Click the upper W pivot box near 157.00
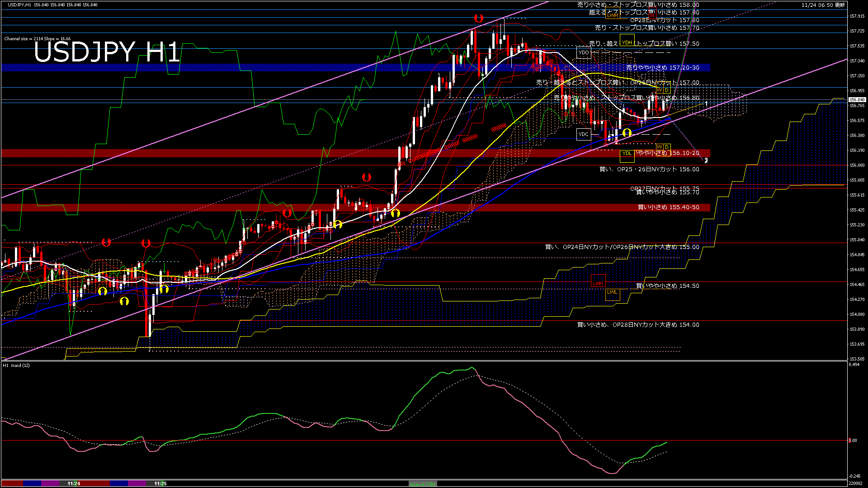This screenshot has width=868, height=488. pyautogui.click(x=659, y=90)
